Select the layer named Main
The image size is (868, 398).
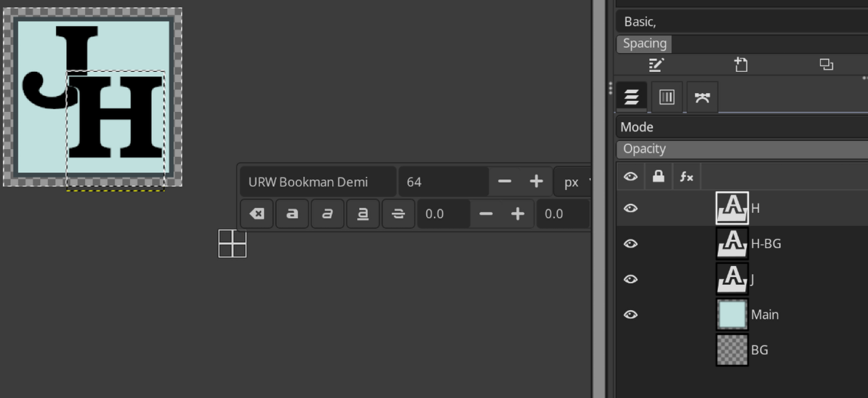pos(764,314)
